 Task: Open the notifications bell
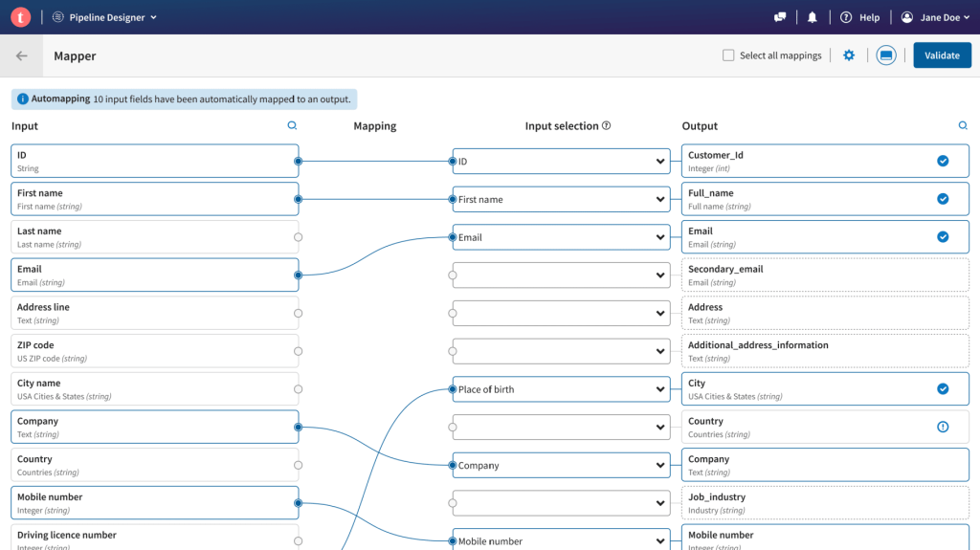(813, 17)
